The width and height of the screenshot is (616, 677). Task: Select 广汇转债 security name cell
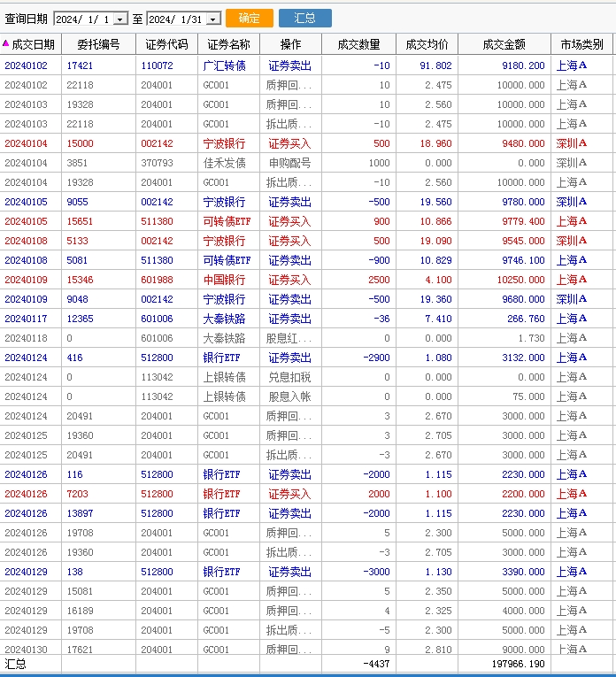[225, 65]
